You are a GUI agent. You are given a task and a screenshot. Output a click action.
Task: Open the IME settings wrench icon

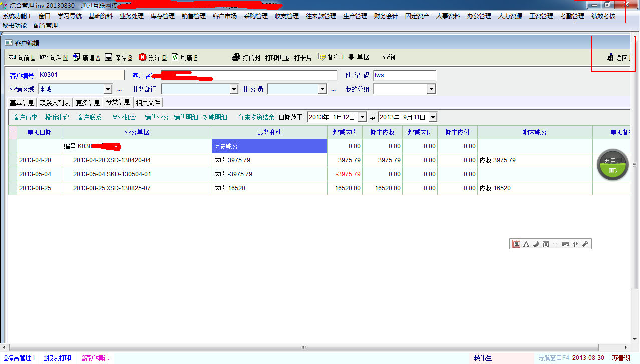[585, 244]
